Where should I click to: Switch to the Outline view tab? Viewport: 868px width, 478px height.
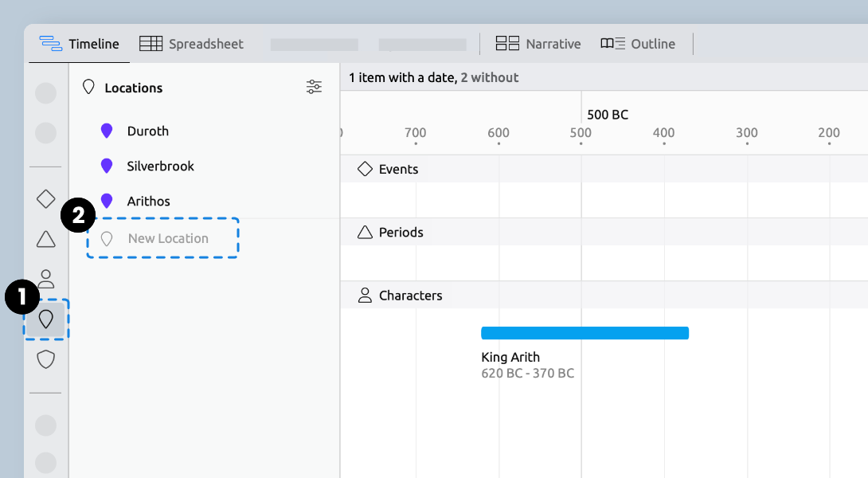638,44
